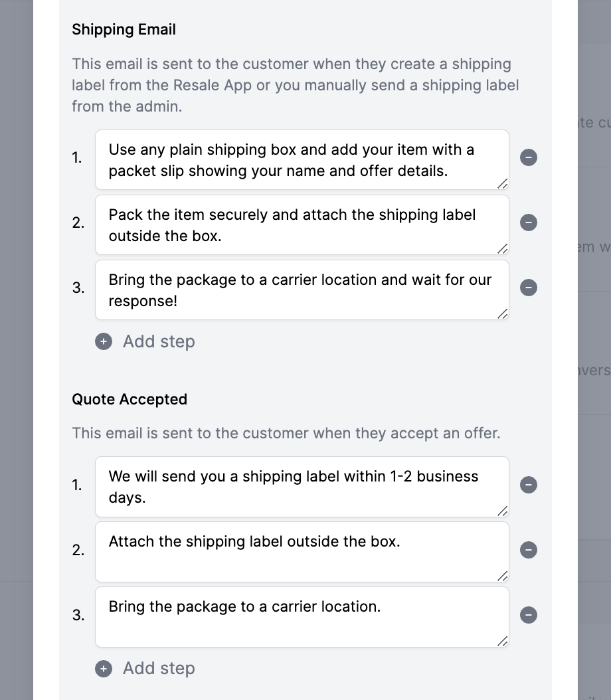The height and width of the screenshot is (700, 611).
Task: Remove Shipping Email step 2
Action: 529,222
